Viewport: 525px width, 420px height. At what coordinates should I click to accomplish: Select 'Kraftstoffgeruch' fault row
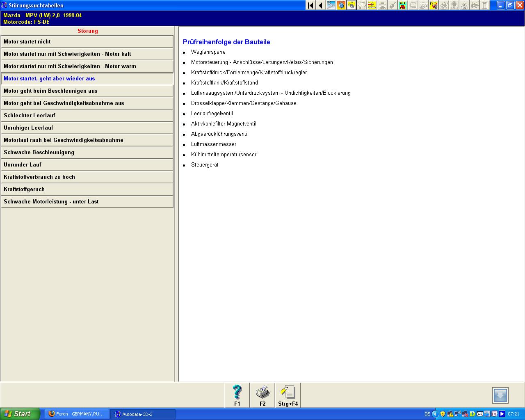pyautogui.click(x=87, y=189)
